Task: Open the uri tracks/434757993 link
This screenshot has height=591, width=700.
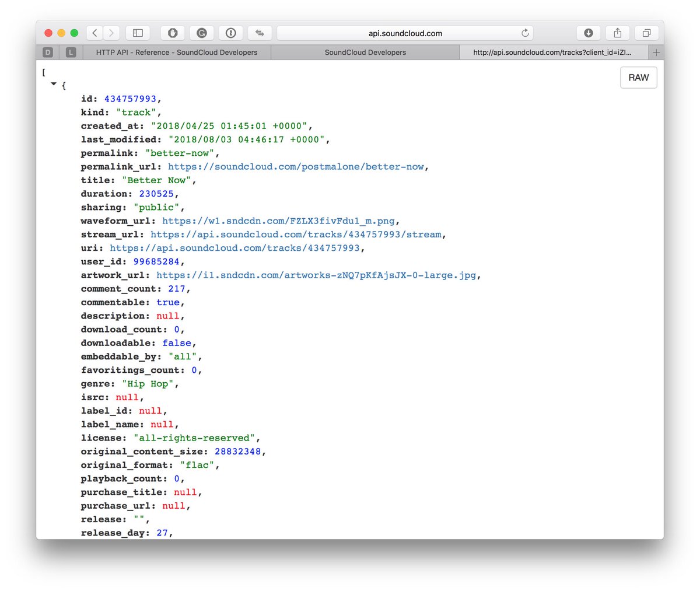Action: pos(235,248)
